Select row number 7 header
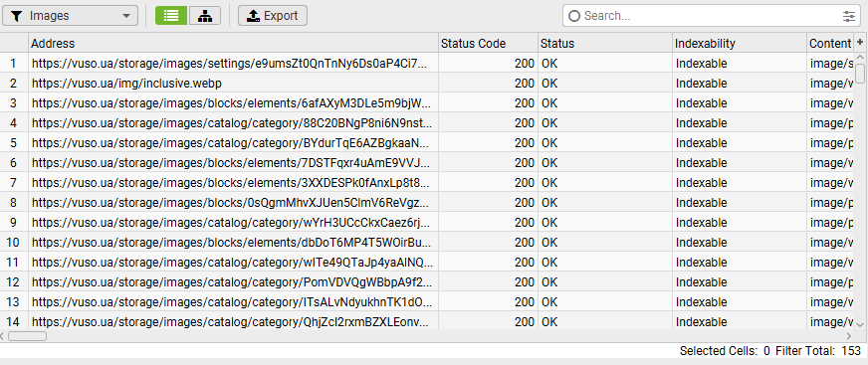Viewport: 868px width, 365px height. (14, 183)
